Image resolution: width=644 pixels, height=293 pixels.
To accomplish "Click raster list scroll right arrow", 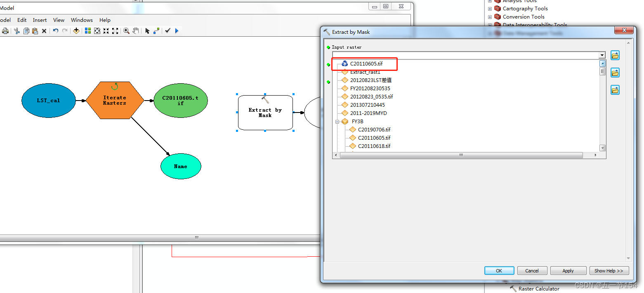I will [595, 155].
